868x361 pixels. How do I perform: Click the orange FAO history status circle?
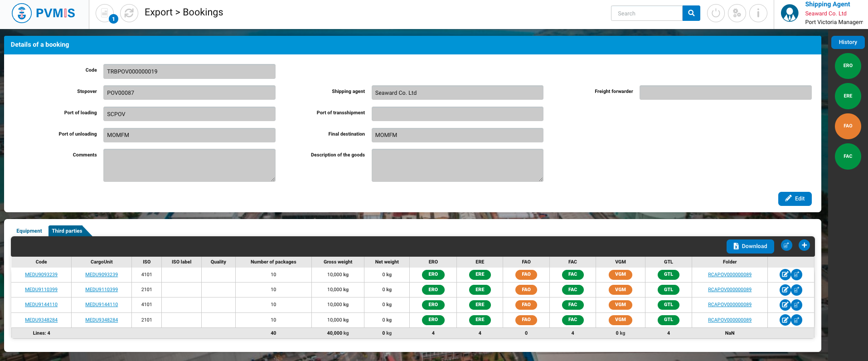(848, 126)
